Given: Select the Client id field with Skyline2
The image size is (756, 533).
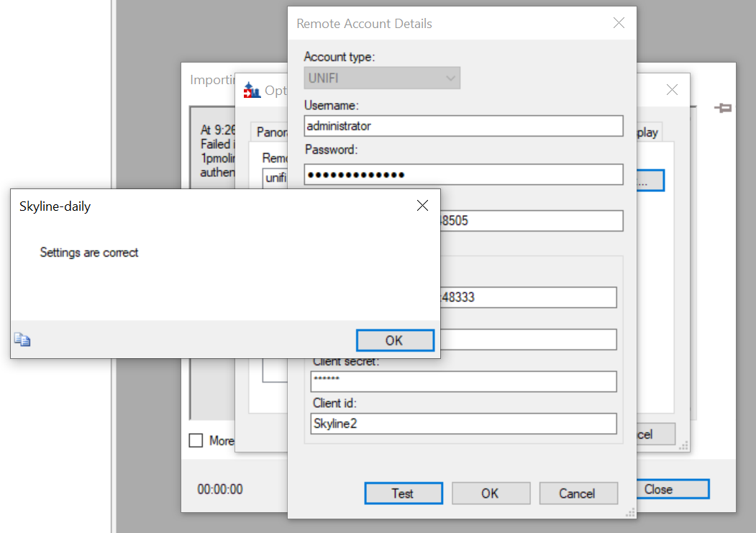Looking at the screenshot, I should click(463, 424).
